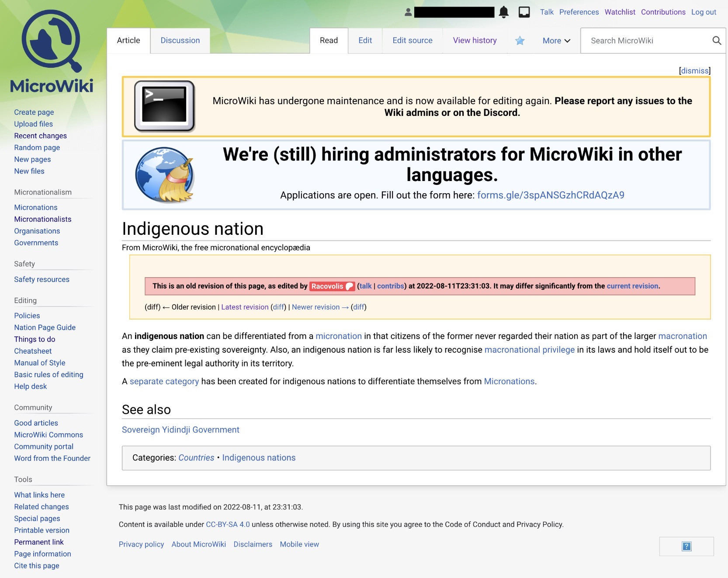The image size is (728, 578).
Task: Open the Manual of Style
Action: tap(39, 363)
